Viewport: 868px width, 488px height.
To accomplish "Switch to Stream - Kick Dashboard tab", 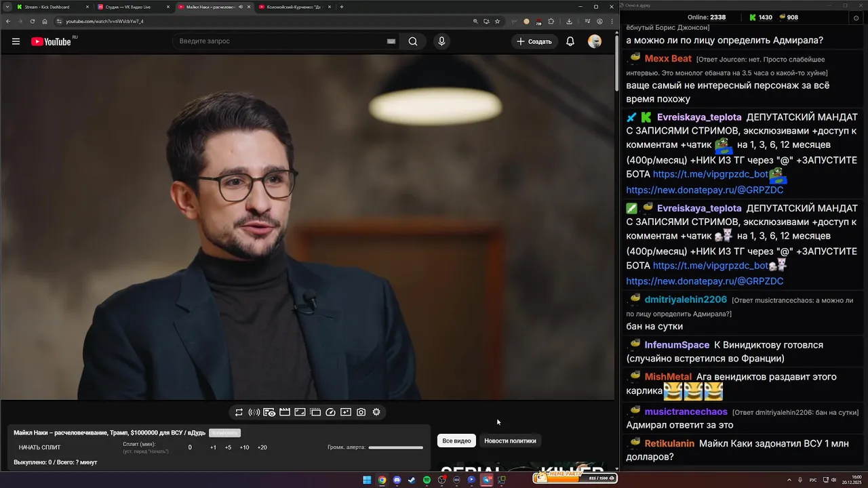I will pyautogui.click(x=53, y=7).
